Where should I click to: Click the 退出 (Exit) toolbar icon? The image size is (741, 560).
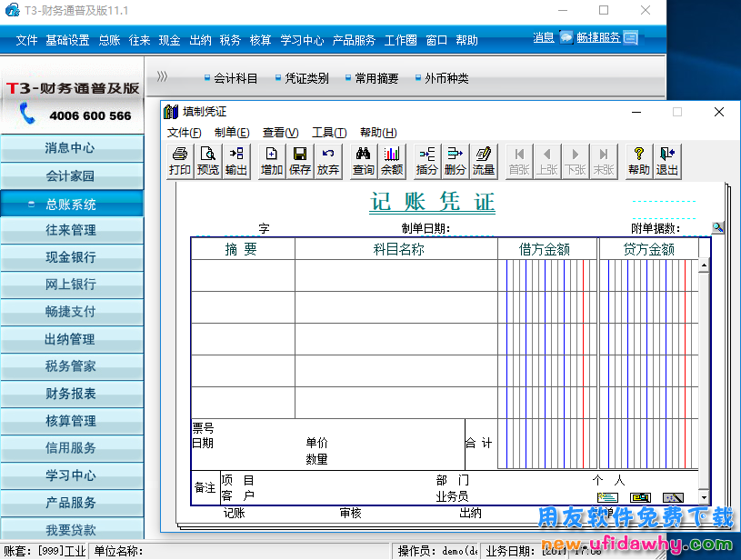667,161
